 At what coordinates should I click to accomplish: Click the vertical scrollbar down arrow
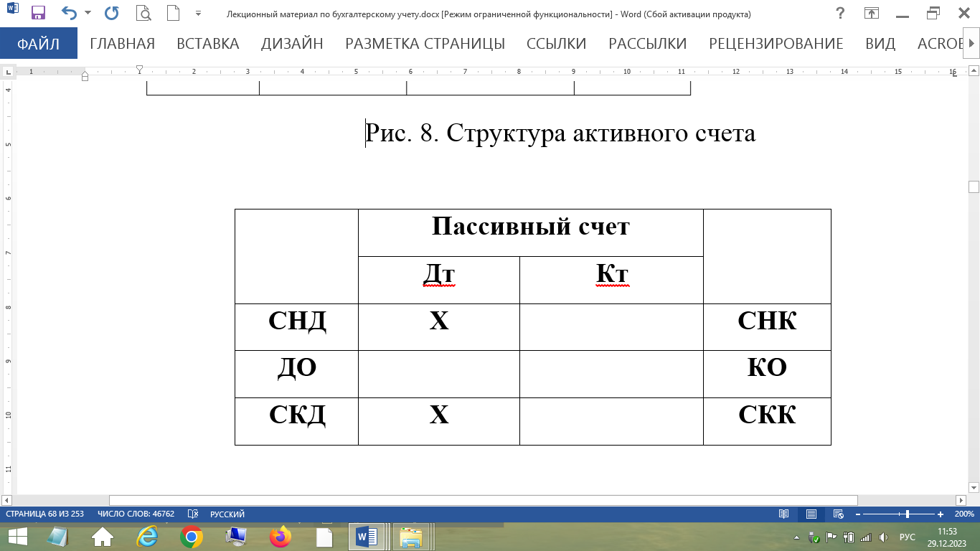click(974, 487)
